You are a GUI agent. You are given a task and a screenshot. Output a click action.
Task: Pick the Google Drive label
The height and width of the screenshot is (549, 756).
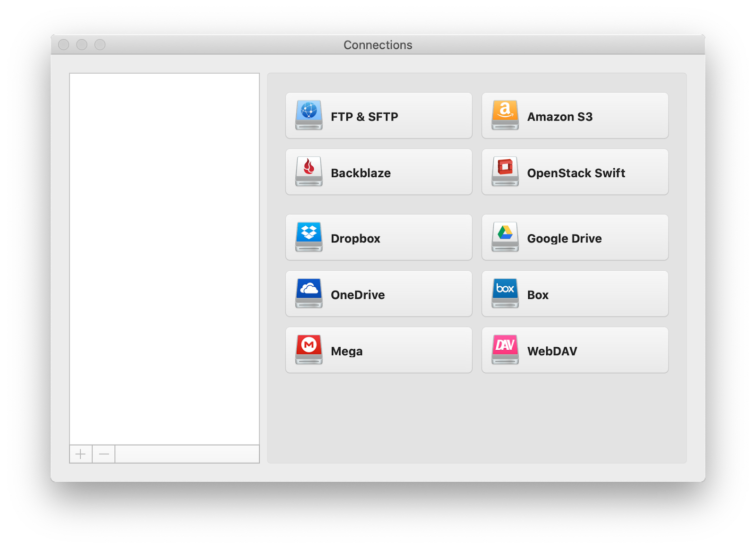565,239
